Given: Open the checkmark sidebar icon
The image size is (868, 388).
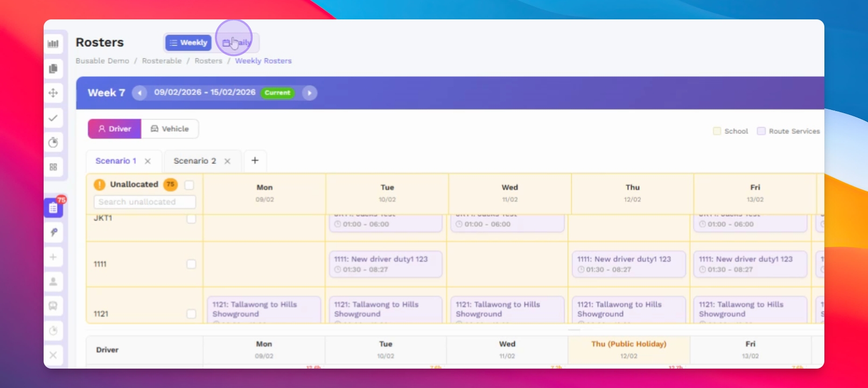Looking at the screenshot, I should pyautogui.click(x=53, y=117).
